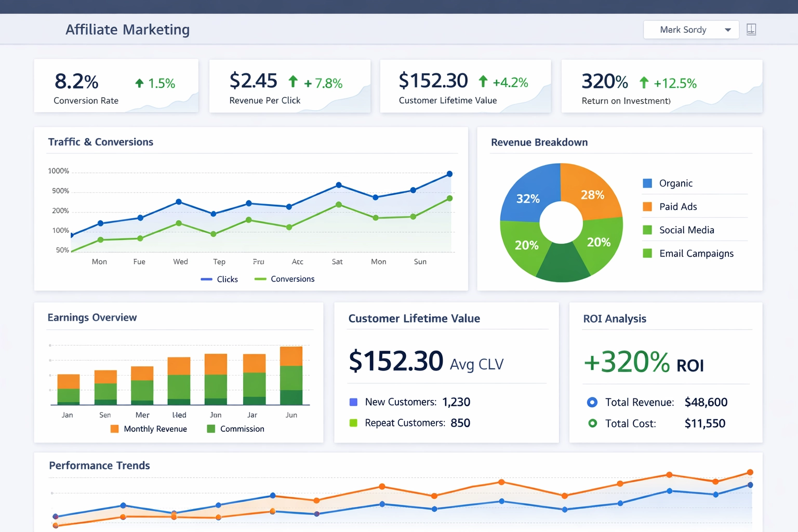Expand the ROI Analysis section
798x532 pixels.
(x=615, y=318)
